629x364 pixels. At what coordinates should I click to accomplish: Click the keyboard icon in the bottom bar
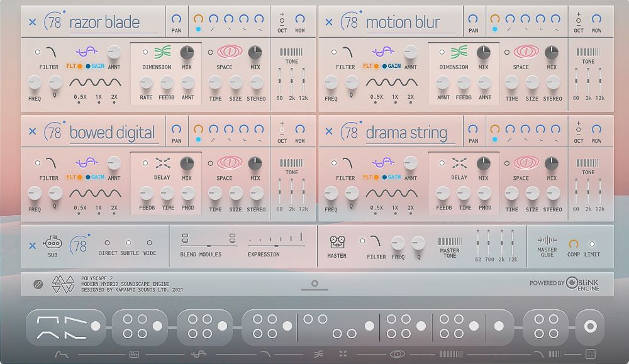click(134, 353)
